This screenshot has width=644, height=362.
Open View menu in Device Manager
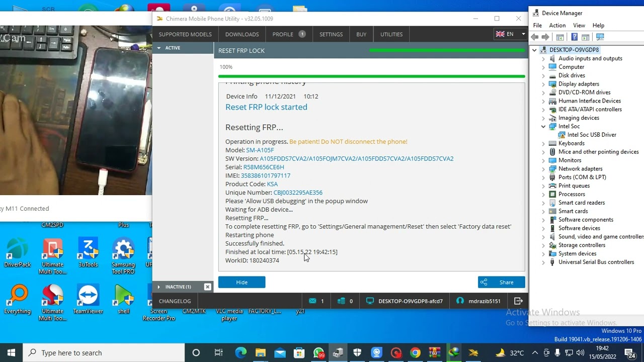[x=579, y=25]
